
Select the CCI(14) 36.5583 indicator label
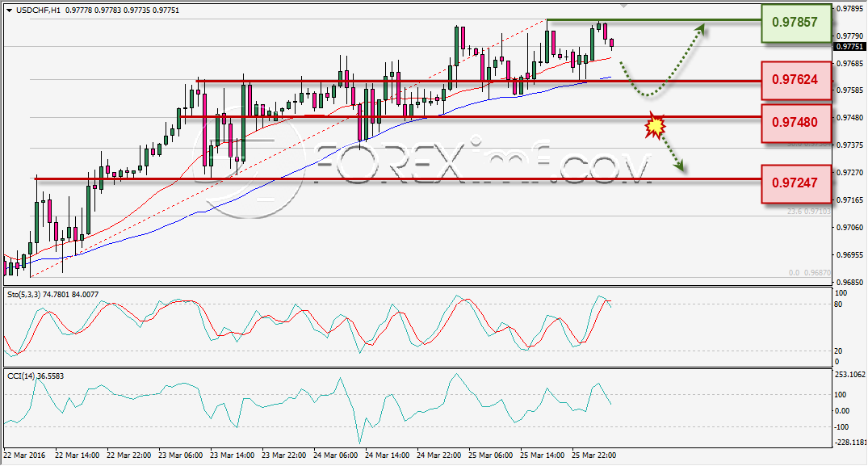36,376
